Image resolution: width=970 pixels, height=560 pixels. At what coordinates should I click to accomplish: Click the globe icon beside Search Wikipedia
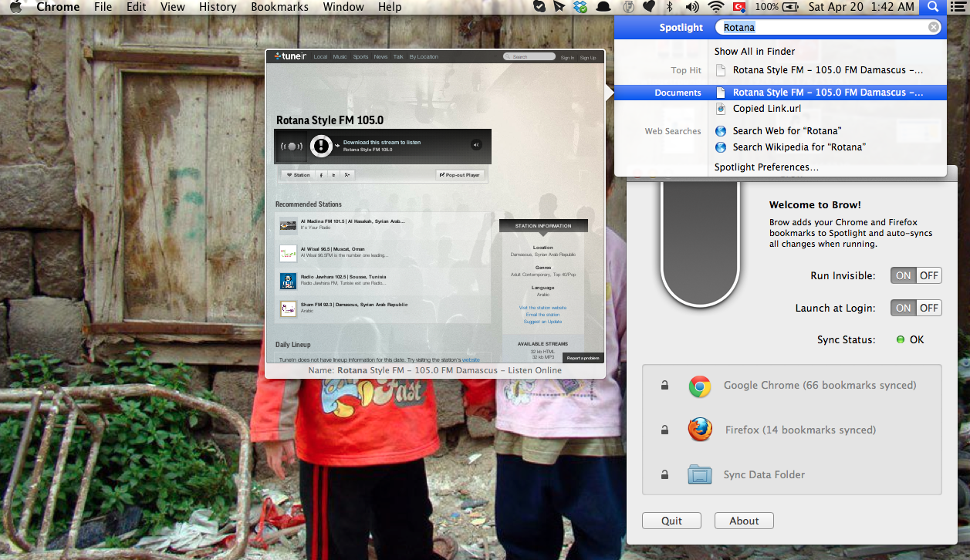point(721,147)
